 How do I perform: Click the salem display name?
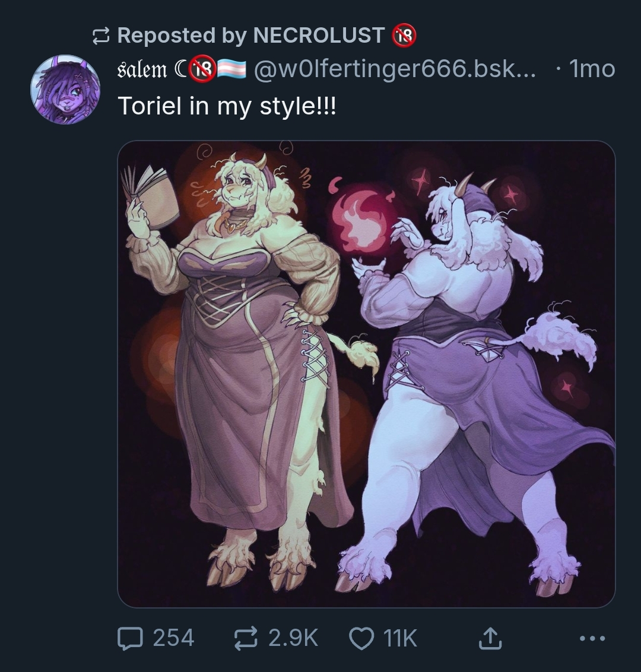[142, 69]
